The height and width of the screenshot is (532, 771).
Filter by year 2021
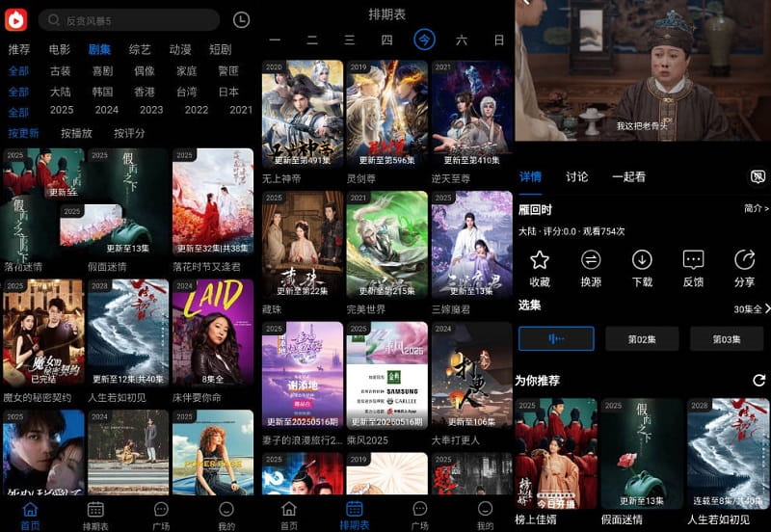click(241, 110)
